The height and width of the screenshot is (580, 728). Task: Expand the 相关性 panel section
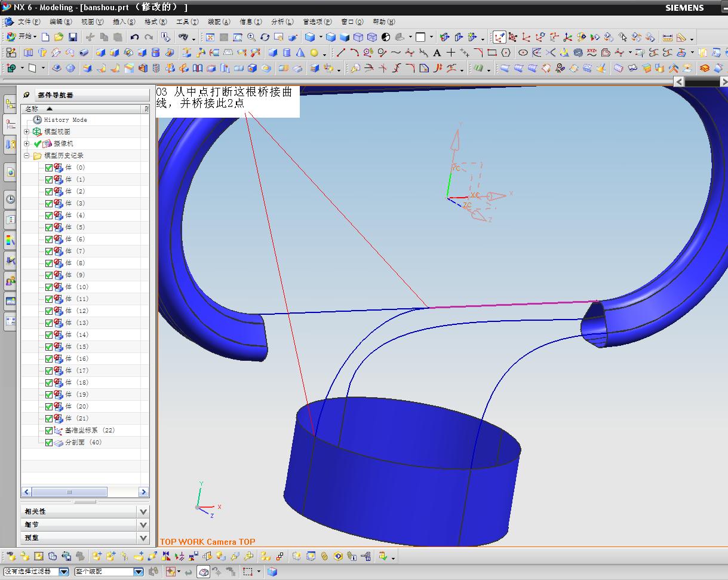click(143, 511)
